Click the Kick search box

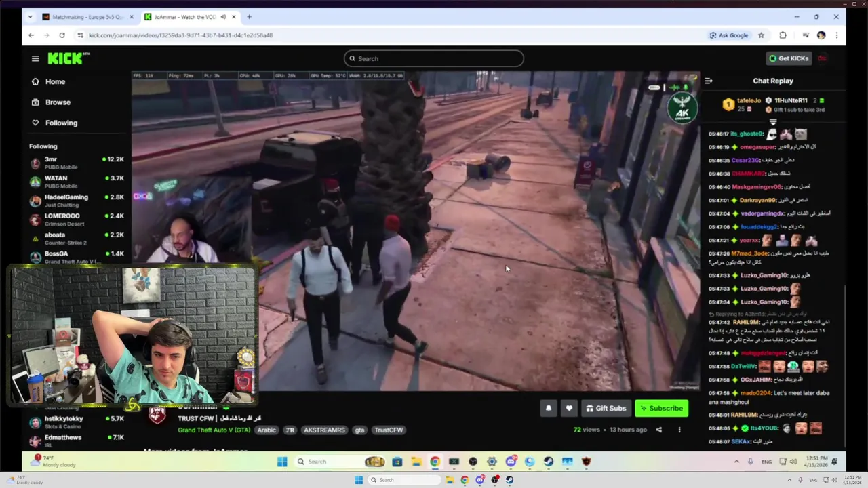[x=434, y=58]
